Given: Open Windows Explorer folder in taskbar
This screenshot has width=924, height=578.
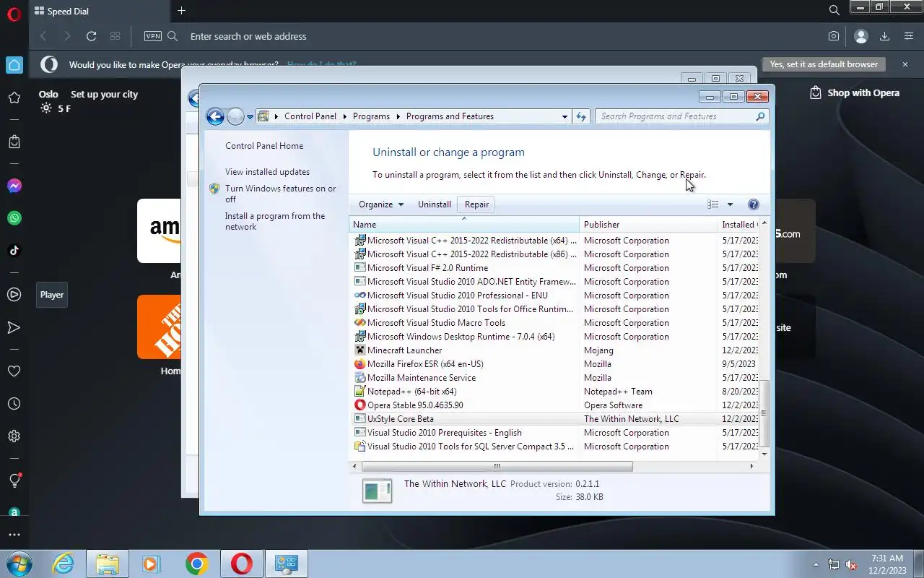Looking at the screenshot, I should coord(108,564).
